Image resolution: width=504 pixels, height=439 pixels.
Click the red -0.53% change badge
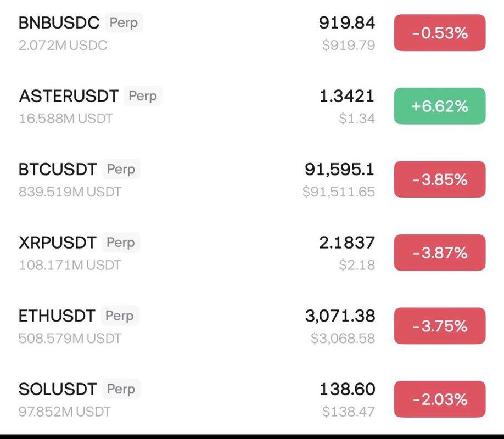439,33
